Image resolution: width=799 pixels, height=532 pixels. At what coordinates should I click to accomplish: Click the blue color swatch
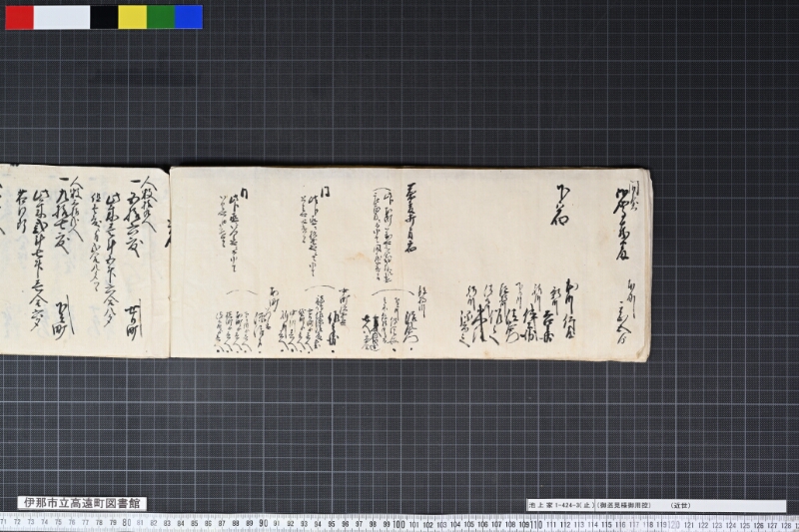pyautogui.click(x=189, y=17)
